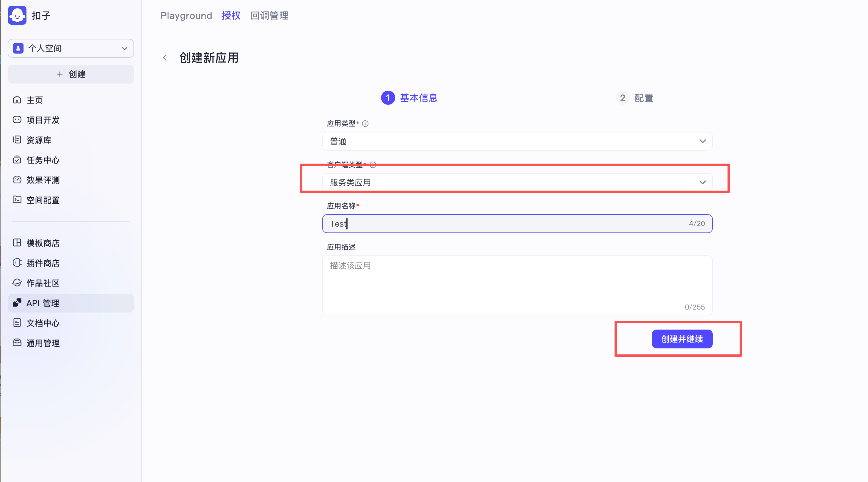Image resolution: width=868 pixels, height=482 pixels.
Task: Click back arrow next to 创建新应用
Action: pyautogui.click(x=165, y=58)
